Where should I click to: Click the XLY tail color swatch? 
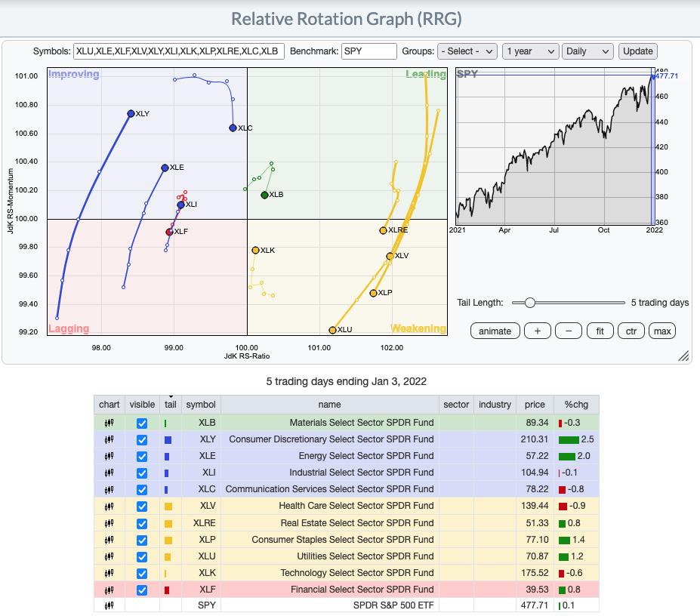[x=168, y=439]
